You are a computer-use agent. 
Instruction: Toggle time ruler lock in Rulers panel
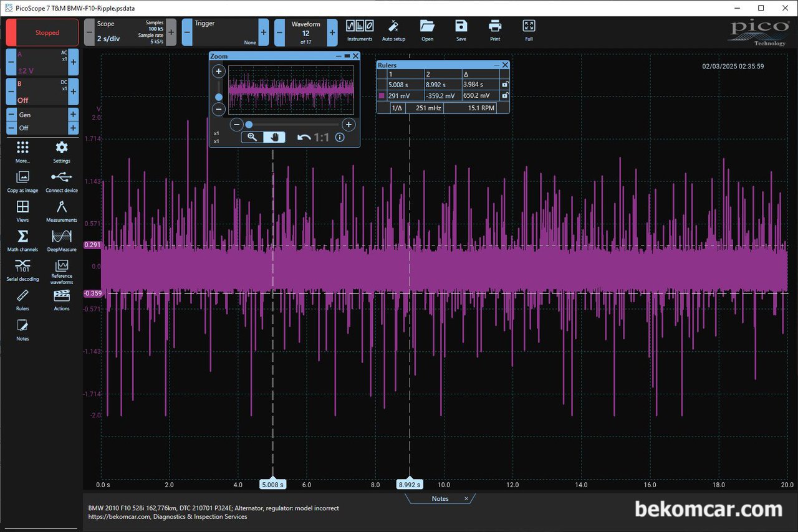coord(505,84)
